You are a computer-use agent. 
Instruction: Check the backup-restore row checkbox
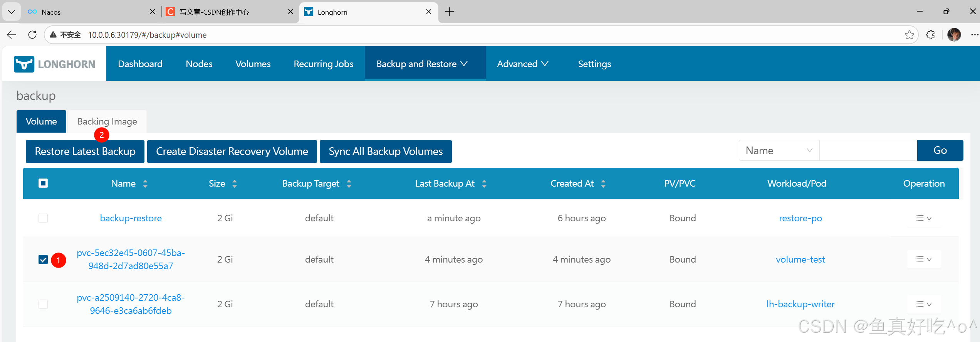43,218
